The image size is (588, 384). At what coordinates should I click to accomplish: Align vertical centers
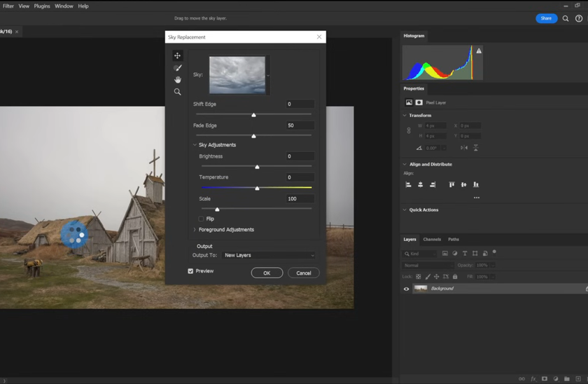[x=464, y=185]
